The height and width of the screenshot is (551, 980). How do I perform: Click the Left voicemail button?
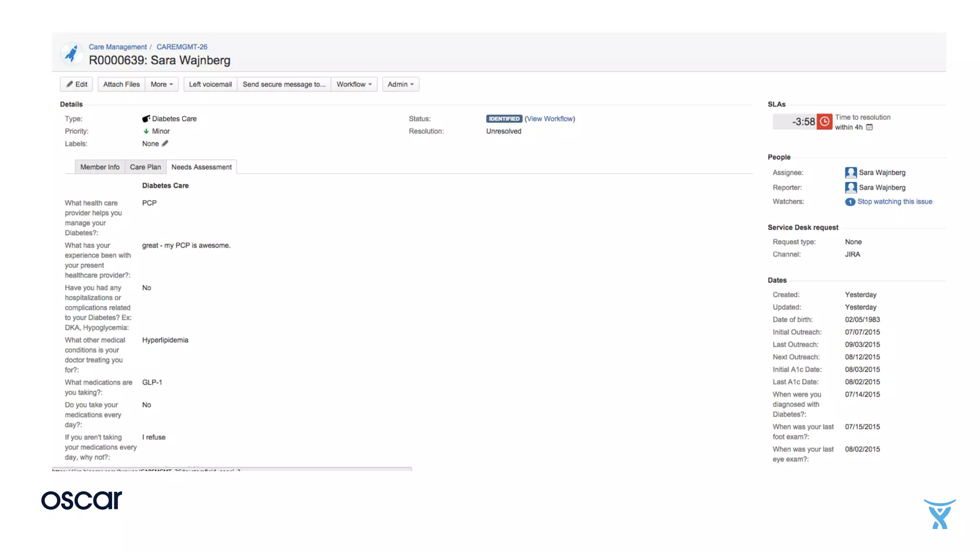pos(210,84)
